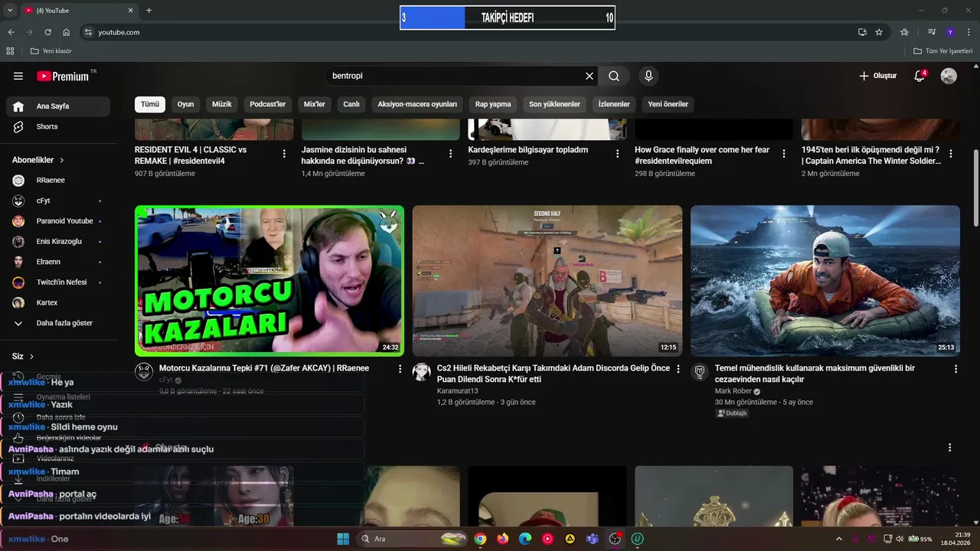980x551 pixels.
Task: Open the Tüm Yer İşaretleri folder
Action: pos(943,51)
